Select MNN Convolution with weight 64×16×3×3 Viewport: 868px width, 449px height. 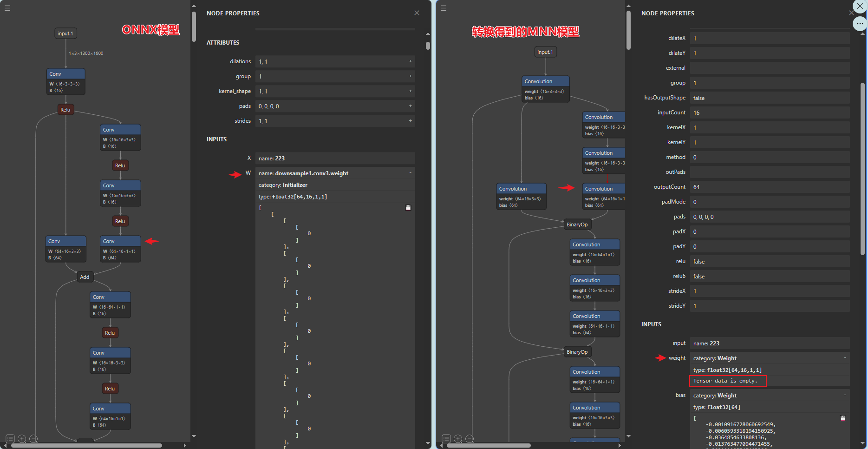521,196
